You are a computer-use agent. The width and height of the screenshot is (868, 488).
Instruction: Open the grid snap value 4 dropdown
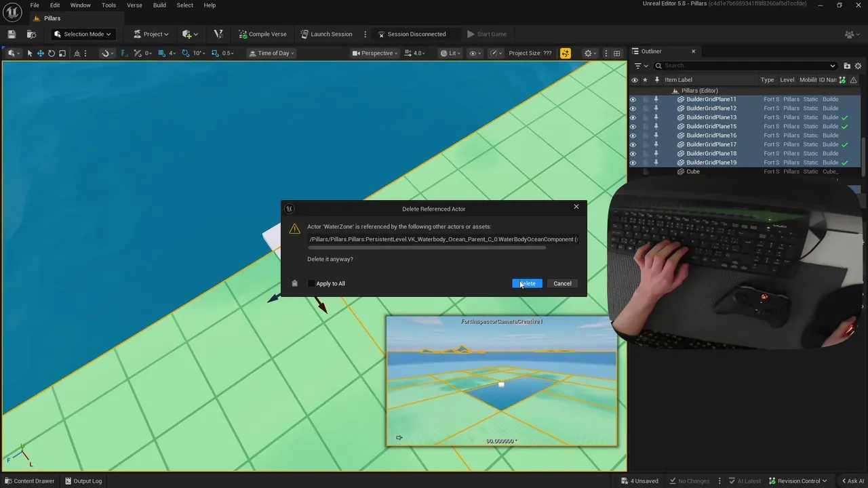[172, 53]
